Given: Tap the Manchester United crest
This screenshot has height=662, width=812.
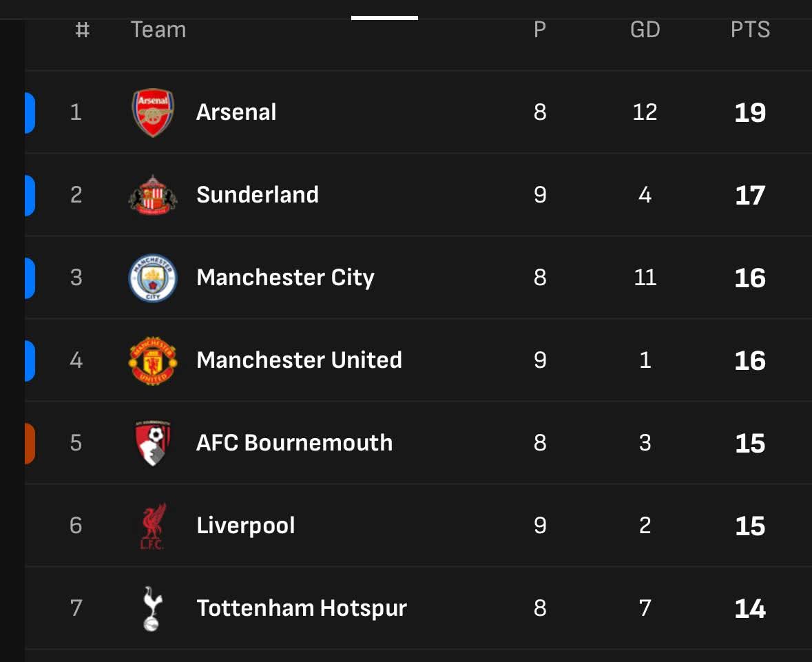Looking at the screenshot, I should [153, 360].
